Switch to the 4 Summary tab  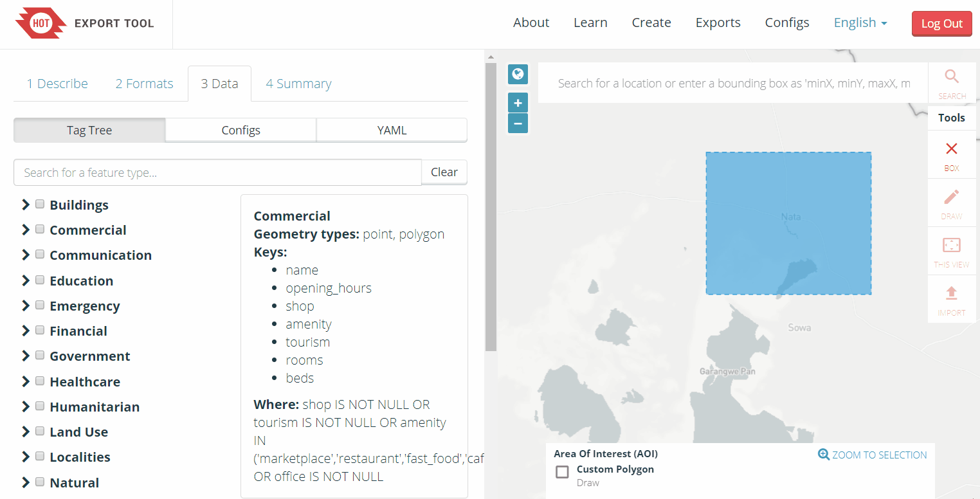tap(298, 84)
